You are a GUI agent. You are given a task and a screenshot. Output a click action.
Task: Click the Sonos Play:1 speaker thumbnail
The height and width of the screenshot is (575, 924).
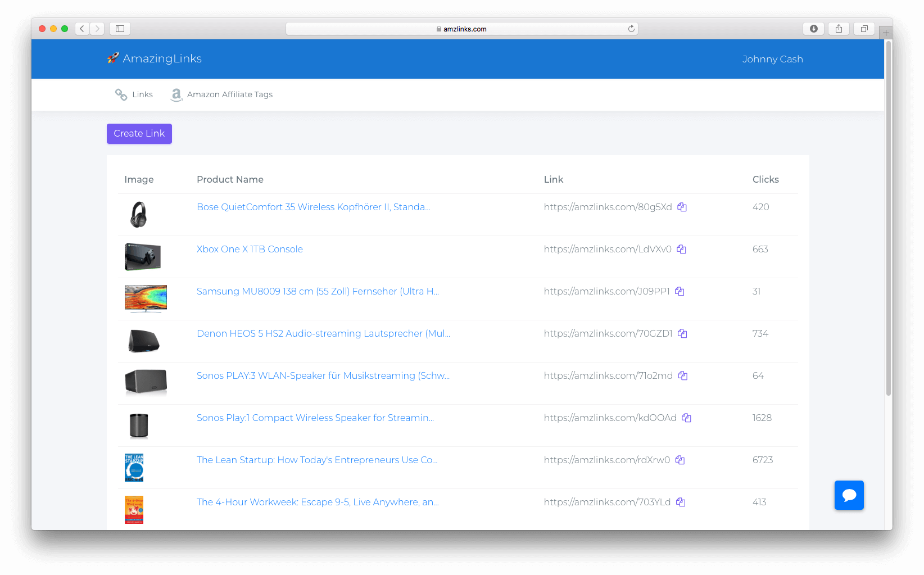tap(139, 425)
